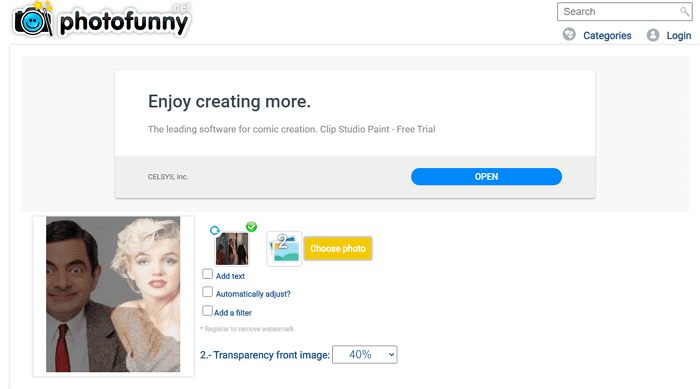Open the Transparency front image dropdown
Image resolution: width=700 pixels, height=389 pixels.
(x=364, y=355)
